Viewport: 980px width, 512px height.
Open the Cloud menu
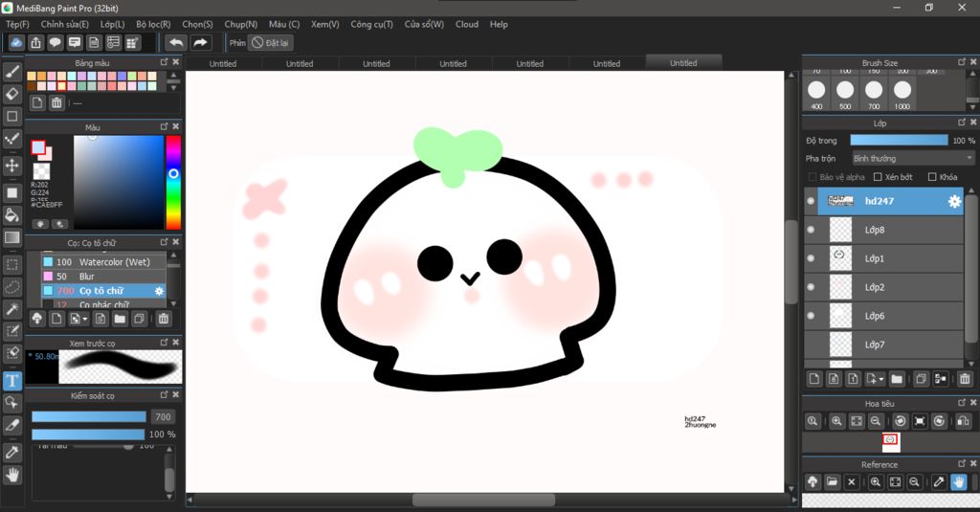pyautogui.click(x=467, y=24)
